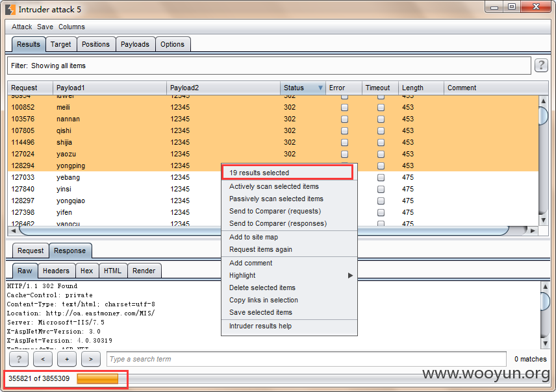The width and height of the screenshot is (556, 392).
Task: Click the search term input field
Action: [307, 359]
